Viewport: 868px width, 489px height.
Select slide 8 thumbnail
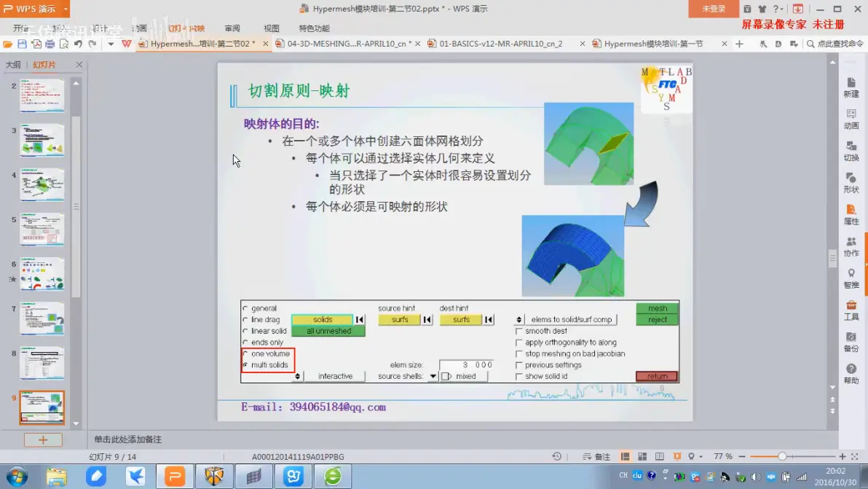[42, 363]
